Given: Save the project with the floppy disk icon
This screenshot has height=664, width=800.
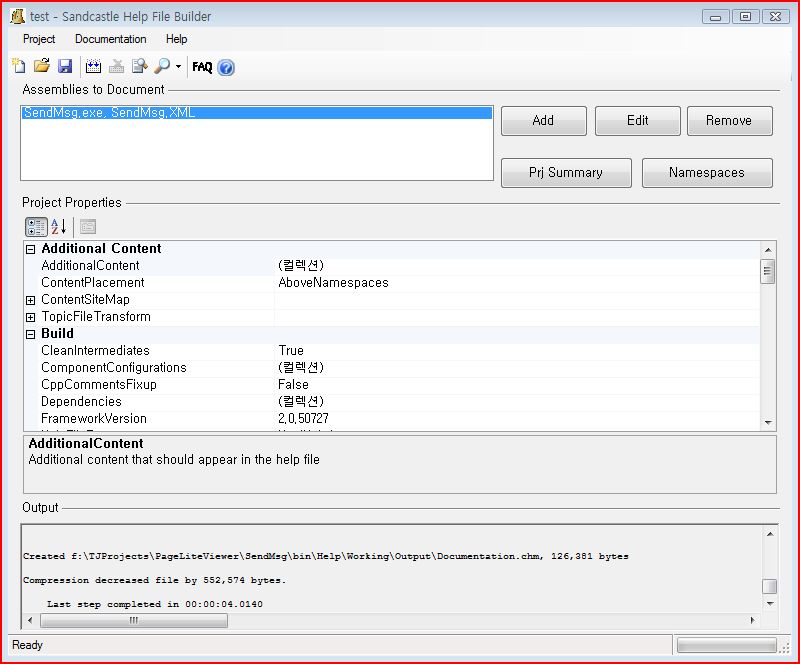Looking at the screenshot, I should (x=65, y=66).
